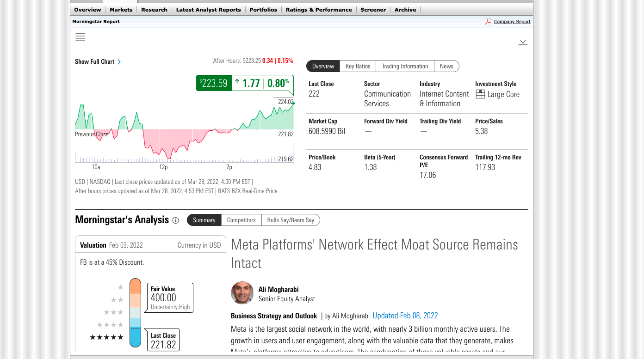Open the Markets navigation item
This screenshot has width=644, height=359.
point(121,10)
